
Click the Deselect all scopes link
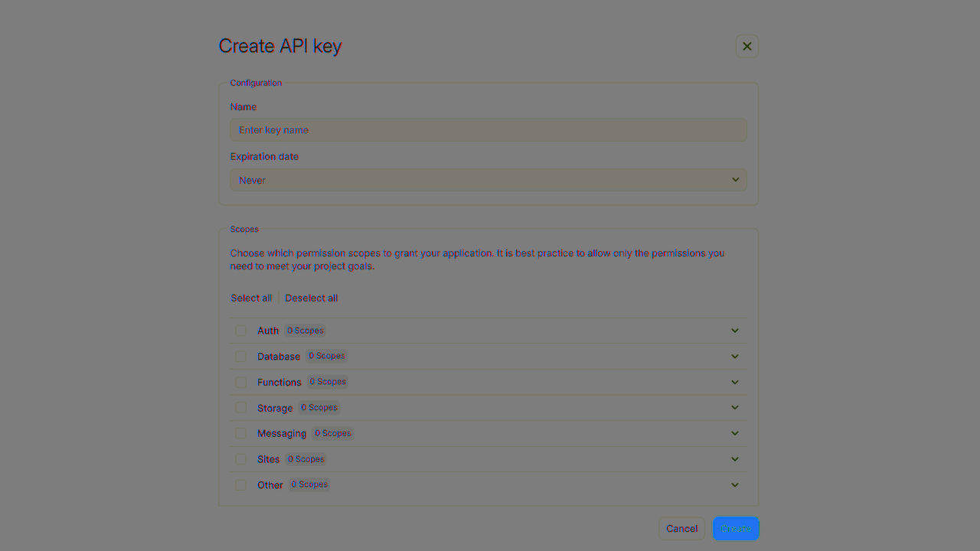point(311,298)
